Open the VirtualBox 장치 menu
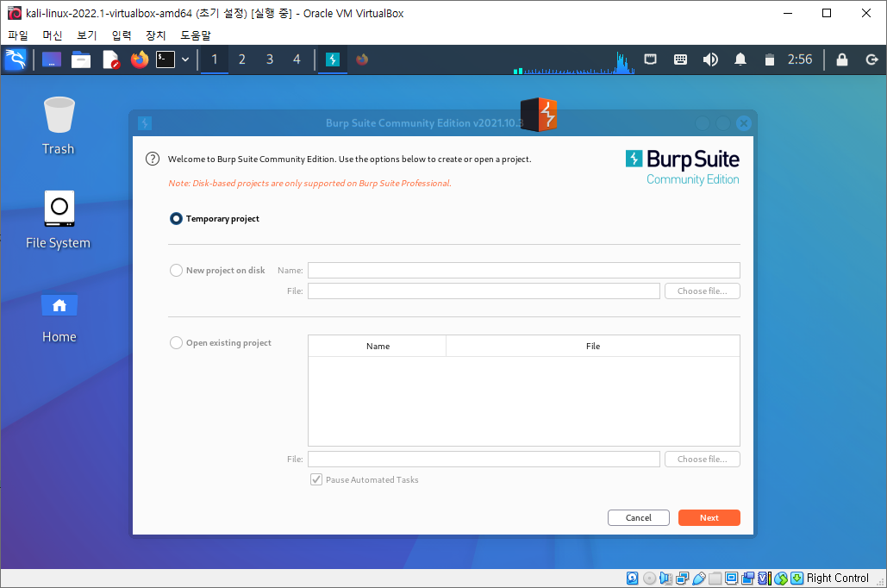The height and width of the screenshot is (588, 887). coord(156,35)
